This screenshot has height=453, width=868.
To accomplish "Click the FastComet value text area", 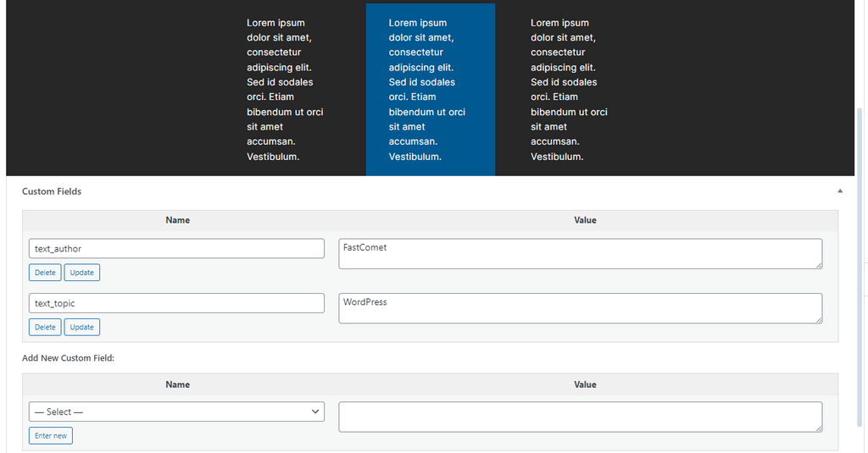I will point(580,254).
